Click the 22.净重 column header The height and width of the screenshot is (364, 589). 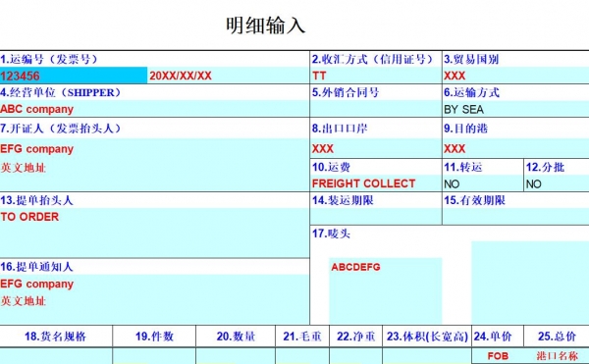(x=355, y=337)
